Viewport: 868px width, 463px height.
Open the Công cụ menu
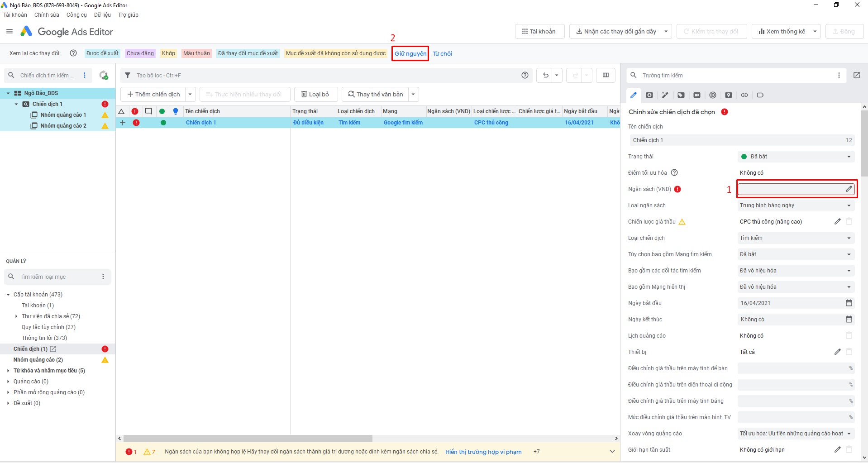(x=76, y=15)
